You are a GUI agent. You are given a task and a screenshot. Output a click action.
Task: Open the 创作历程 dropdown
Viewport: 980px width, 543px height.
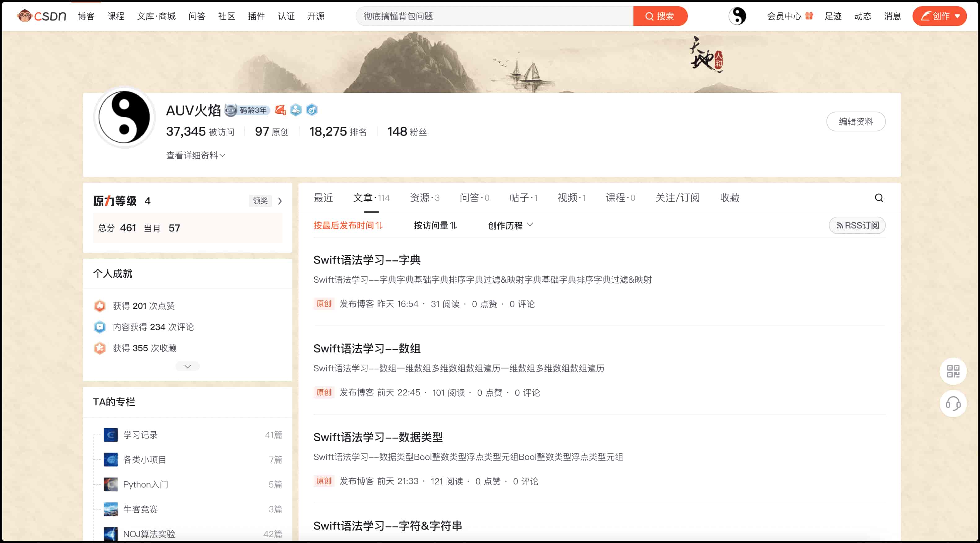coord(510,225)
